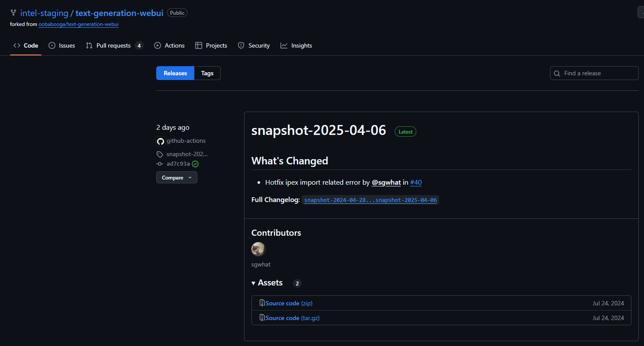Click the sgwhat contributor name
The height and width of the screenshot is (346, 644).
[x=261, y=264]
